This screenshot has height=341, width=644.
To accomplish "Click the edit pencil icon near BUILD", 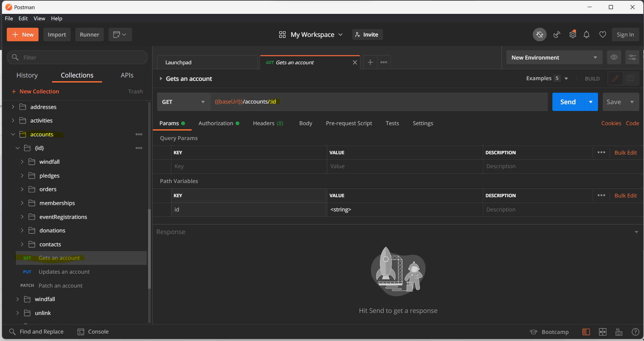I will (x=615, y=78).
